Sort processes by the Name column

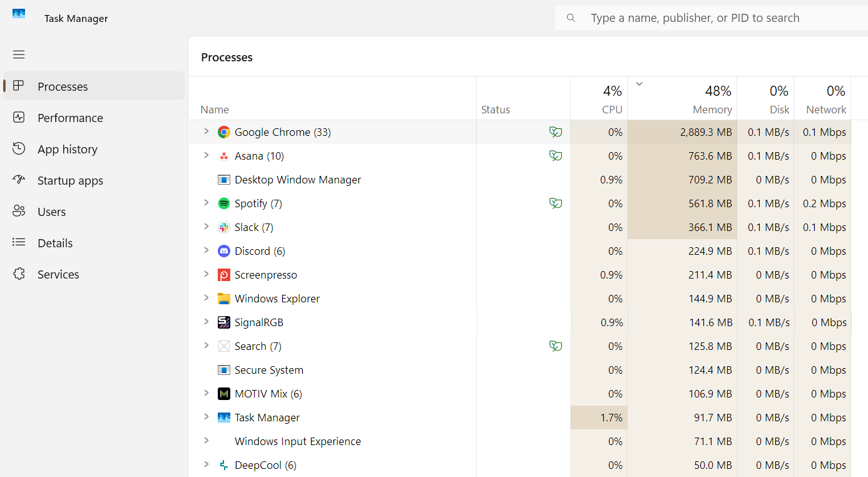(x=215, y=110)
